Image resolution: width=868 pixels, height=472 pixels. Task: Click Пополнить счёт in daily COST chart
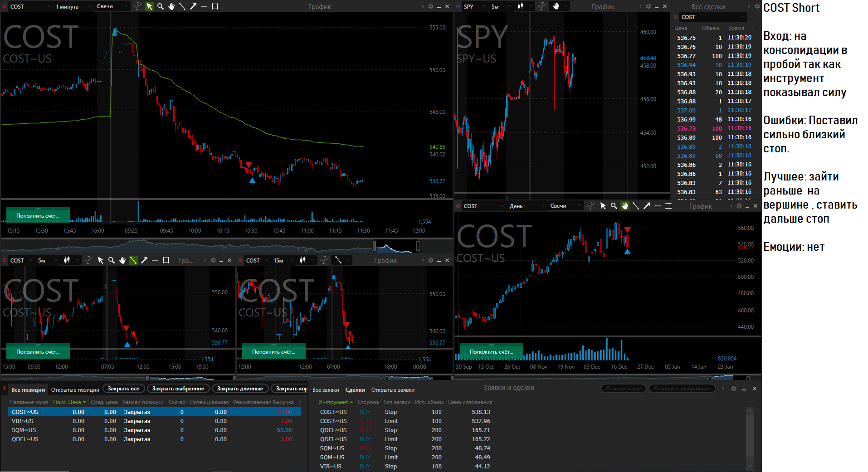pyautogui.click(x=492, y=351)
